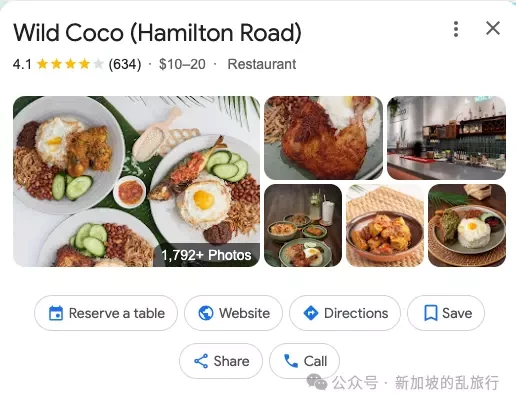516x404 pixels.
Task: Close the Wild Coco info panel
Action: point(493,28)
